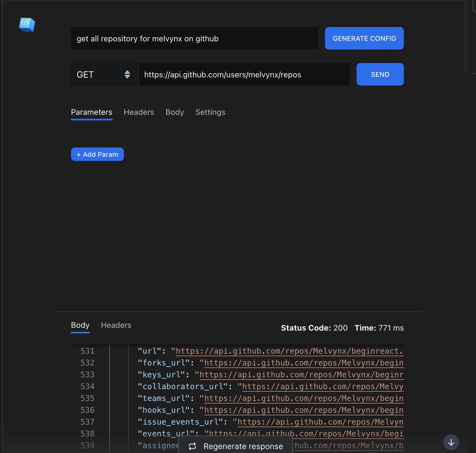Click the Time: 771 ms text
The image size is (476, 453).
point(379,328)
